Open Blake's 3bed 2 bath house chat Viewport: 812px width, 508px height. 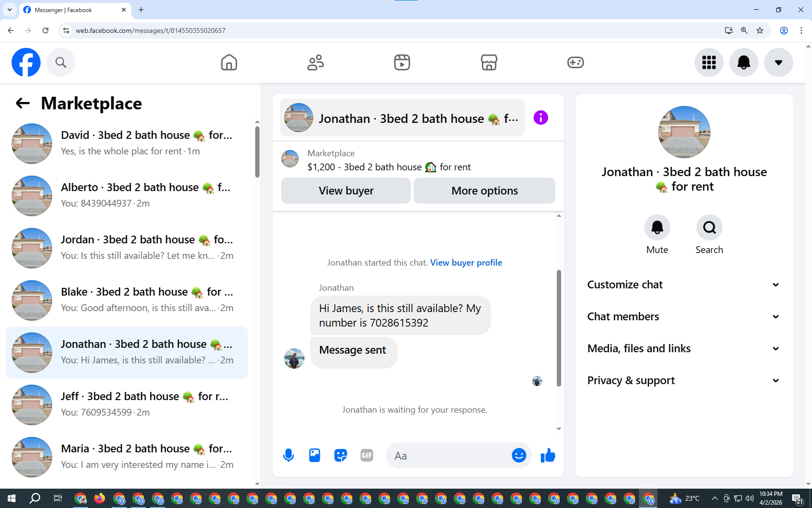click(127, 300)
